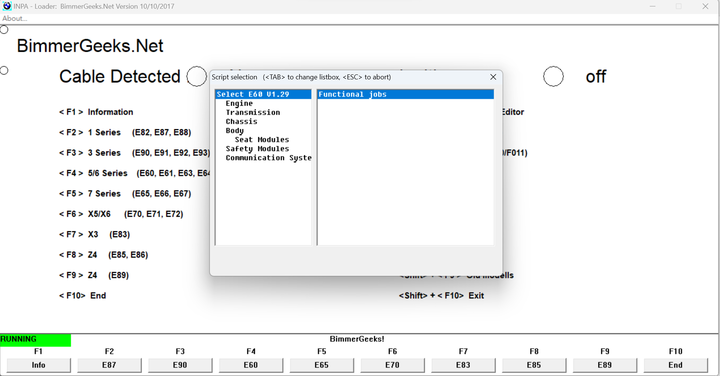Click '< F3 > 3 Series' text
The width and height of the screenshot is (720, 376).
90,152
